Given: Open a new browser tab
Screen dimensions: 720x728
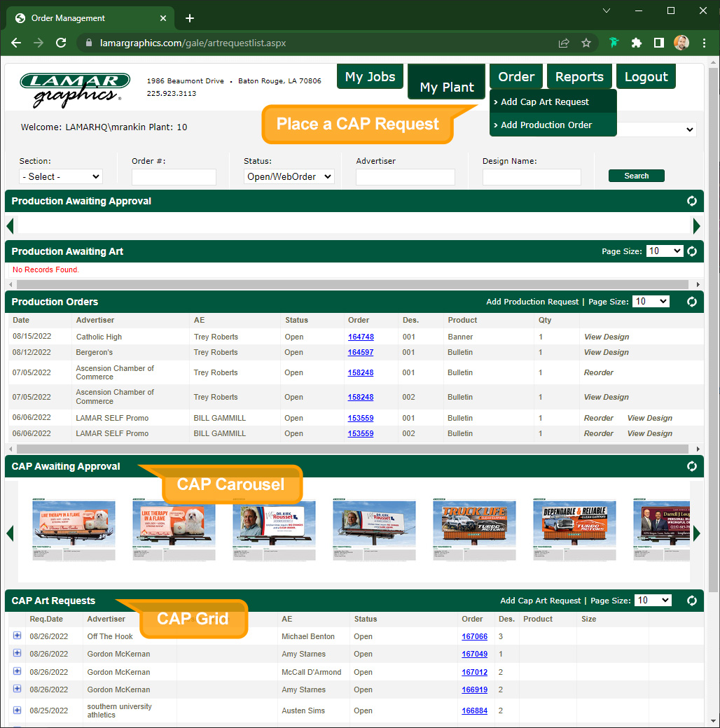Looking at the screenshot, I should 190,18.
